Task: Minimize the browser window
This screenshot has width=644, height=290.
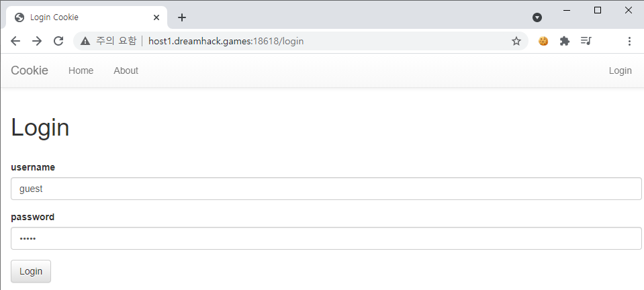Action: (567, 10)
